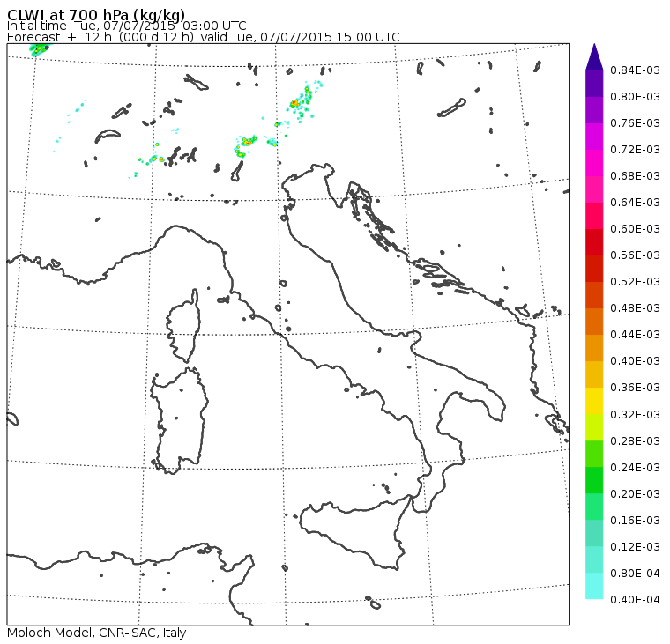Click the 0.40E-03 colorbar label
The height and width of the screenshot is (644, 670).
click(635, 361)
